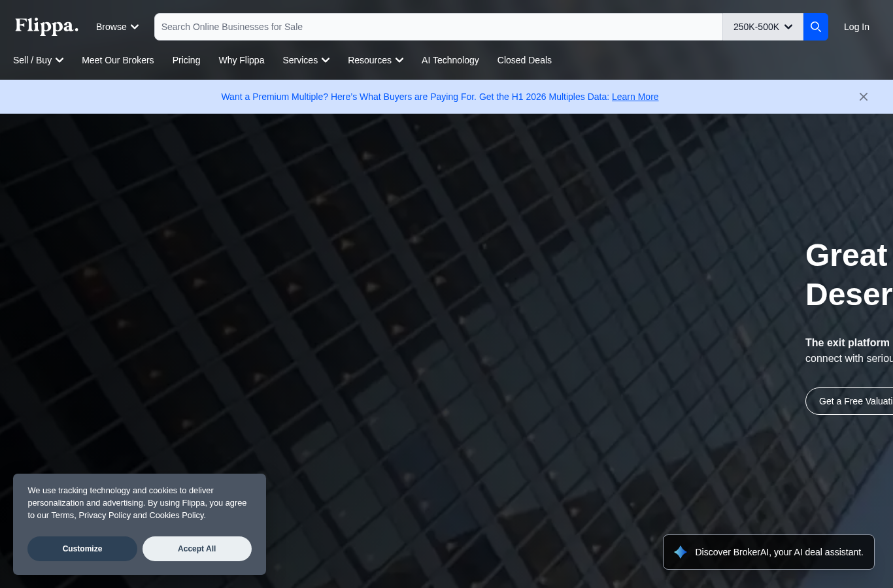Screen dimensions: 893x588
Task: Open Discover BrokerAI assistant prompt
Action: tap(769, 552)
